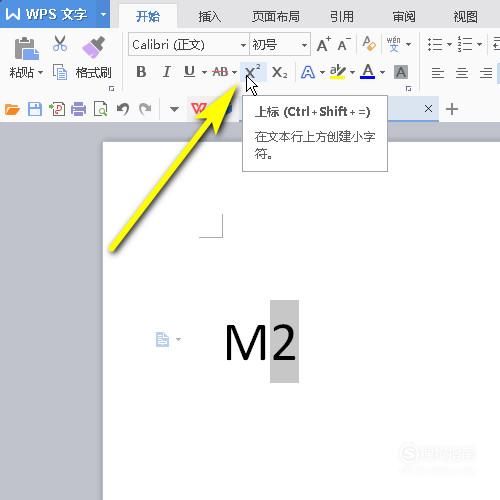This screenshot has width=500, height=500.
Task: Toggle Bold formatting
Action: click(x=141, y=72)
